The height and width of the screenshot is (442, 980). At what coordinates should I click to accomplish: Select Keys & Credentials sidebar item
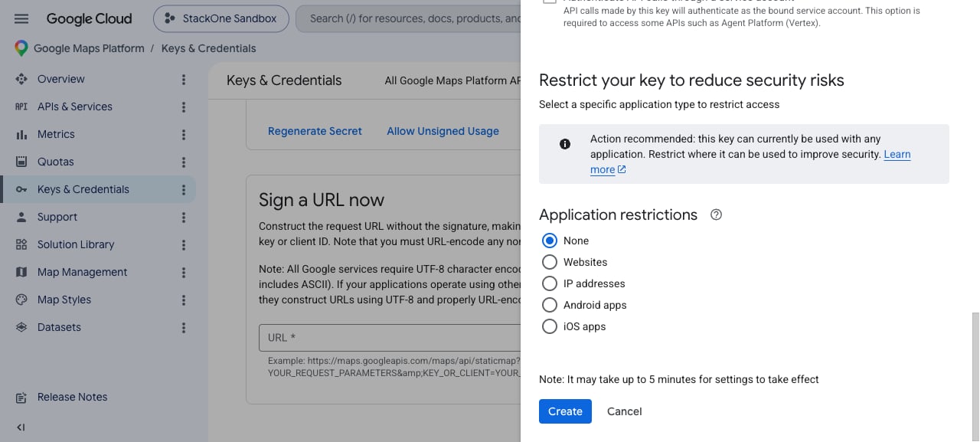tap(83, 189)
